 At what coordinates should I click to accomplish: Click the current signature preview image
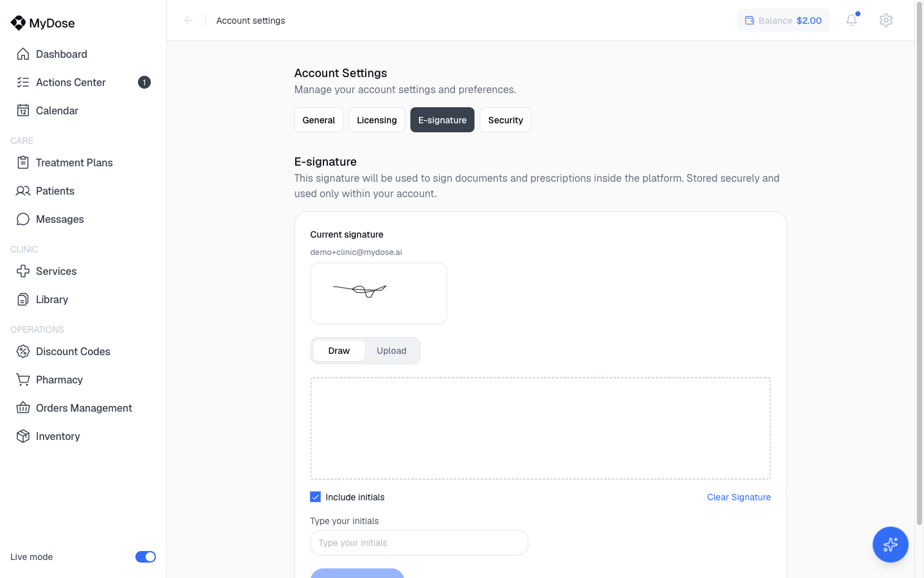379,293
